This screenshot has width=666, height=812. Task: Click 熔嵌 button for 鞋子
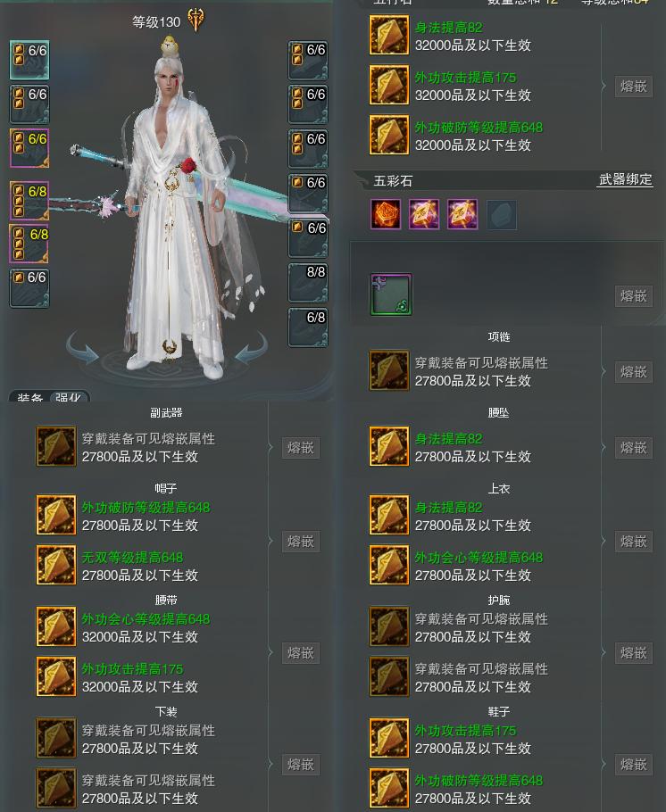click(x=633, y=765)
